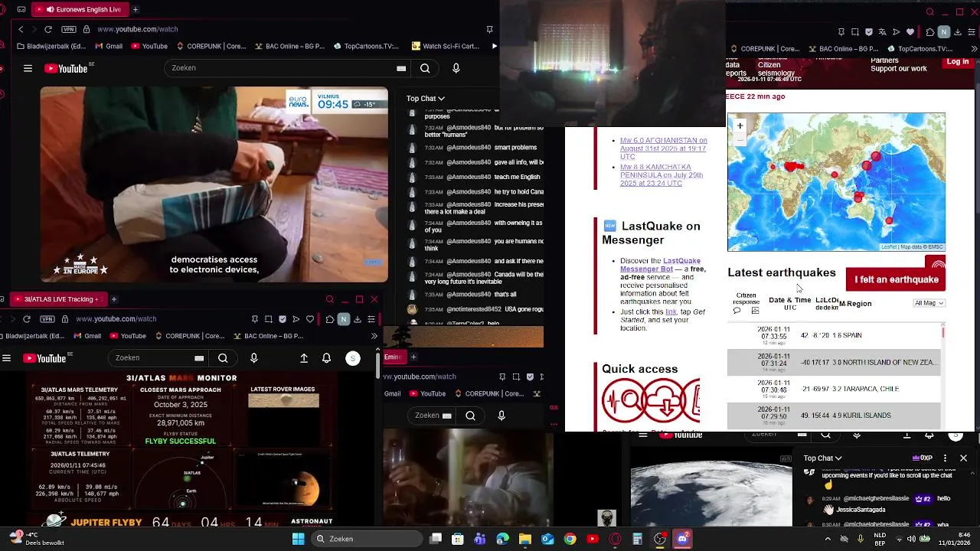This screenshot has width=980, height=551.
Task: Expand the Top Chat dropdown beside Euronews video
Action: pos(426,98)
